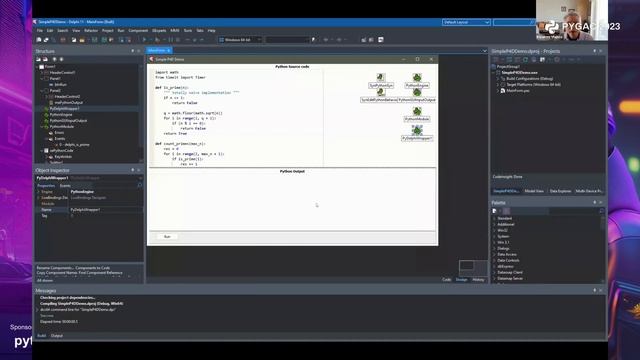The width and height of the screenshot is (640, 360).
Task: Select the Data Access palette category
Action: 507,254
